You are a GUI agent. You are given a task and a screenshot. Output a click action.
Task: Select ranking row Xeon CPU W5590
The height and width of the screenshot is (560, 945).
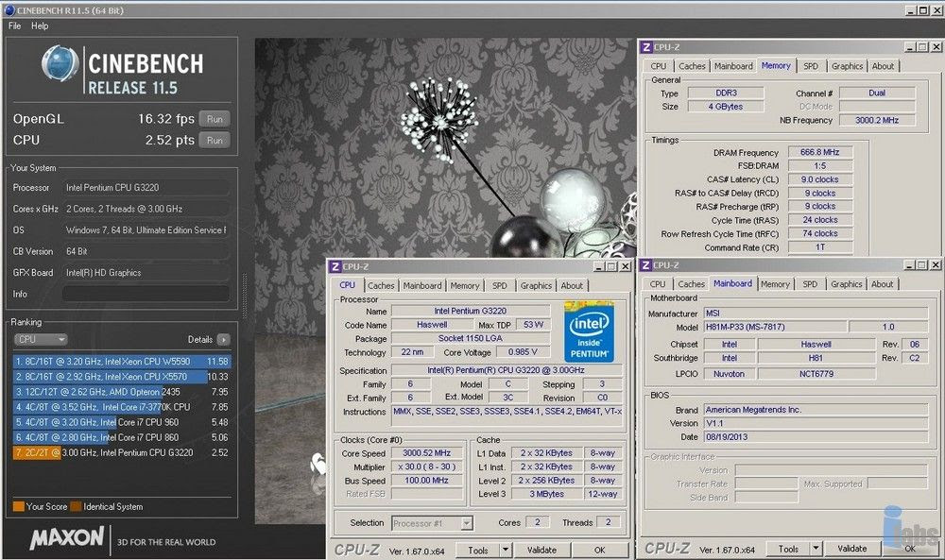pyautogui.click(x=122, y=362)
